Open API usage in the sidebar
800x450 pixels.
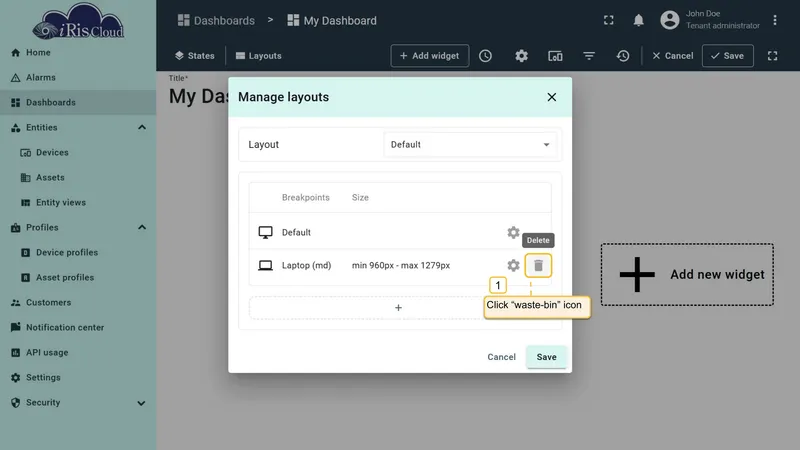pyautogui.click(x=78, y=353)
